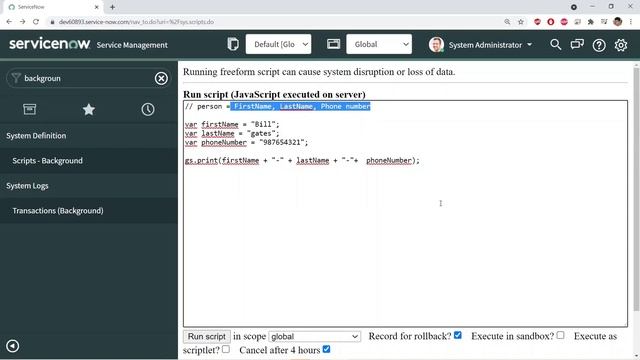This screenshot has height=360, width=640.
Task: Click the var lastName line in script
Action: tap(232, 133)
